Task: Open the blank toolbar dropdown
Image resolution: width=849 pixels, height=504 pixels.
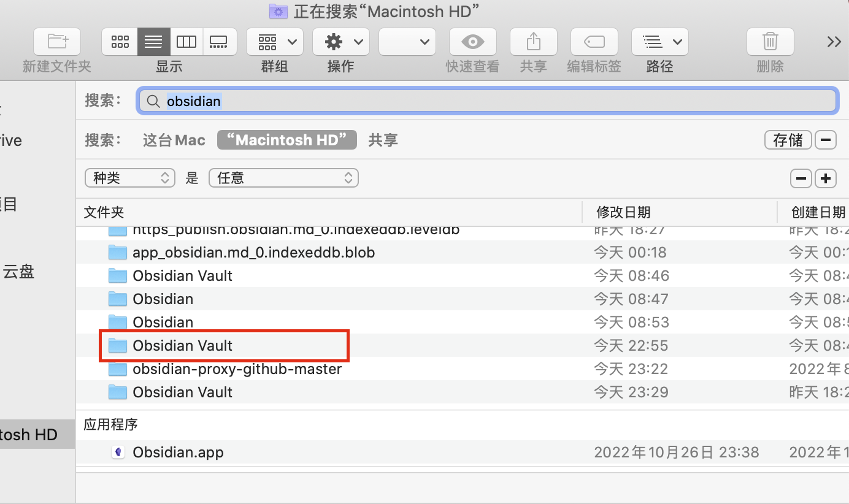Action: click(407, 42)
